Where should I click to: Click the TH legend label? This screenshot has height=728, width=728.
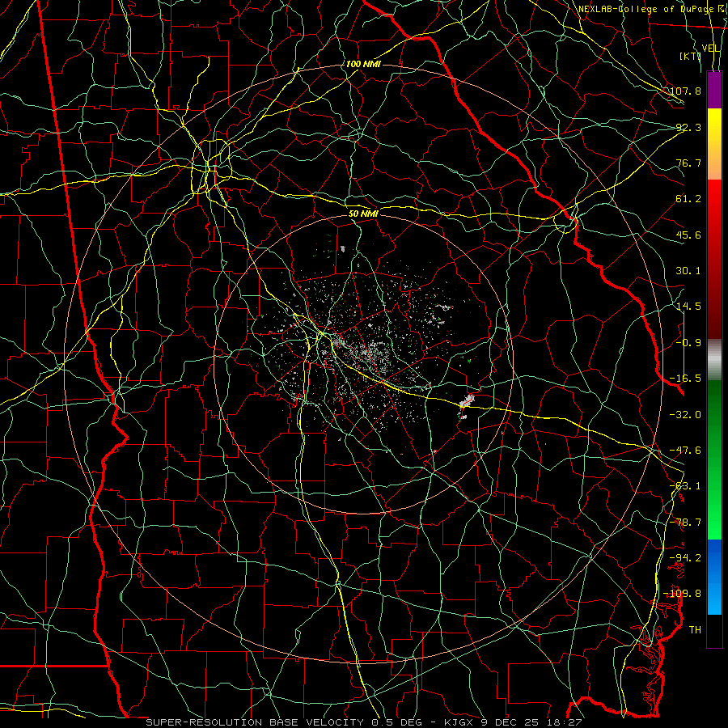coord(695,630)
